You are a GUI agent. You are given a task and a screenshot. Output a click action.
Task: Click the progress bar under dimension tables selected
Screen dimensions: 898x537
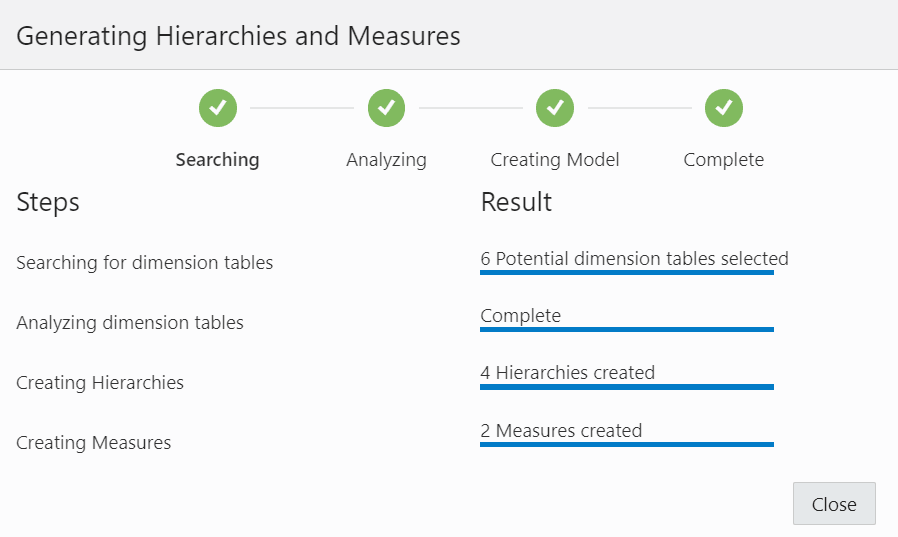coord(627,272)
